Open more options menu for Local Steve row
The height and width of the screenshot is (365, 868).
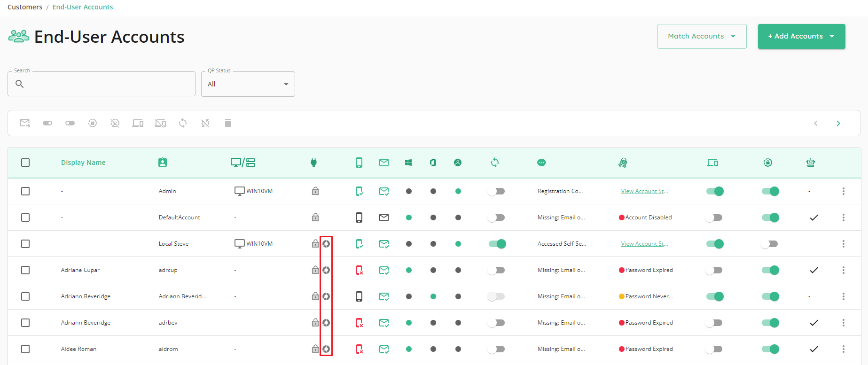coord(844,244)
